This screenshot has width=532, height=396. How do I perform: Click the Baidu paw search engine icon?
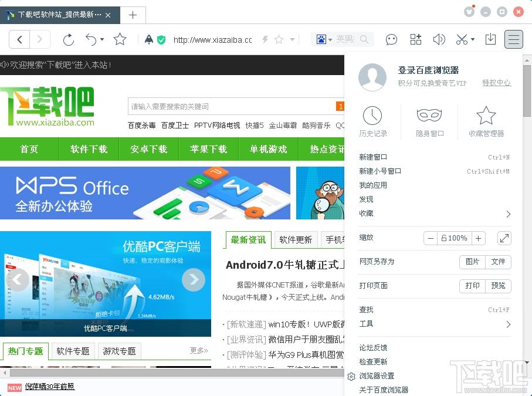(321, 39)
